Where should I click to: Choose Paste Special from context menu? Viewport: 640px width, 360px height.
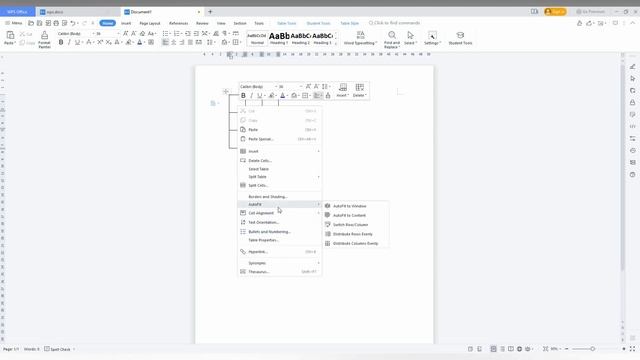pos(280,139)
